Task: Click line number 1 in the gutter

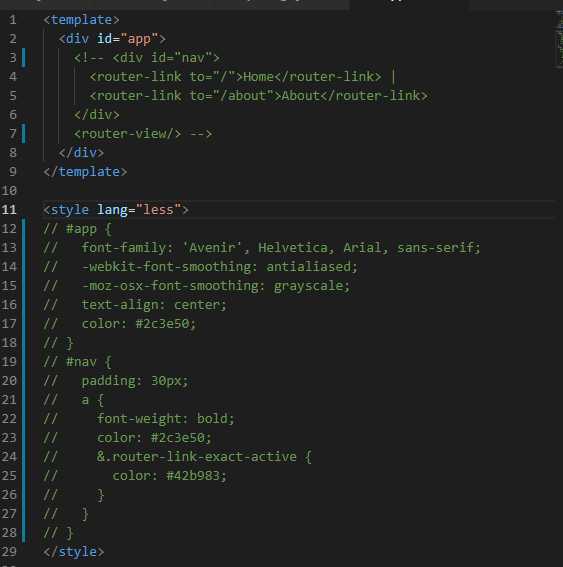Action: [x=13, y=20]
